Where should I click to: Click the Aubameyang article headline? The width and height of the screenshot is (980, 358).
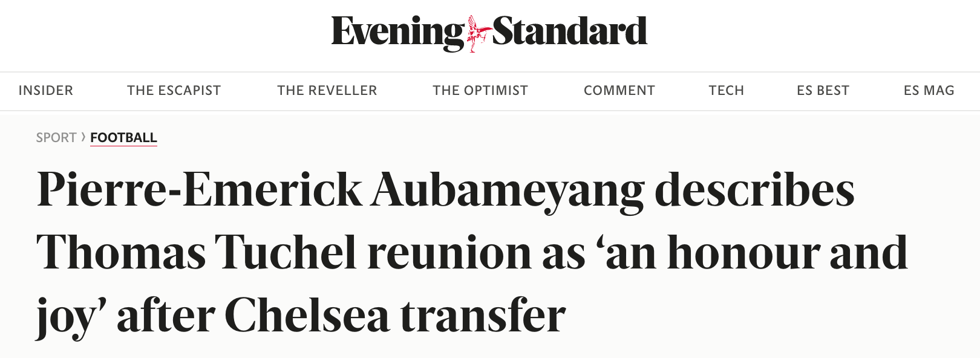click(472, 253)
